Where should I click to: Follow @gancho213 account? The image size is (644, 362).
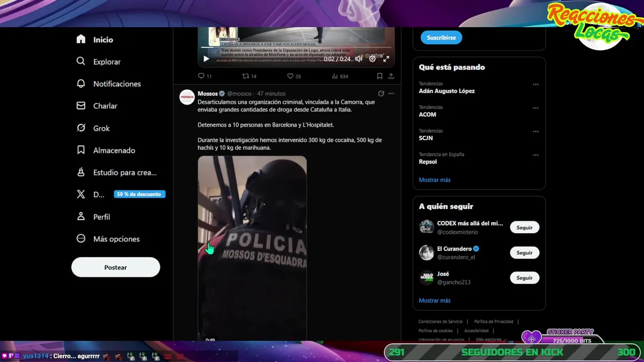(x=524, y=278)
